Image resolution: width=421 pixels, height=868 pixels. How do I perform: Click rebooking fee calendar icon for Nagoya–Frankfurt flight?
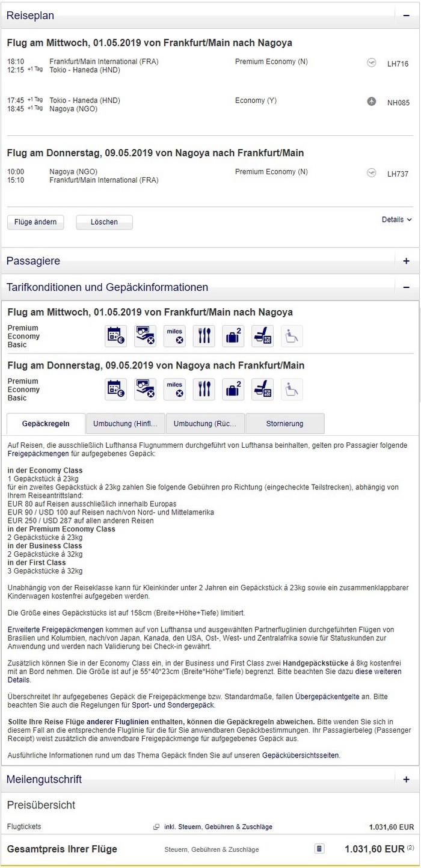[115, 389]
